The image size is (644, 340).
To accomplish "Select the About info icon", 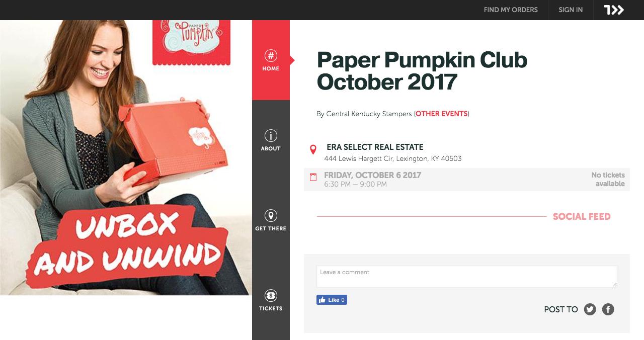I will tap(271, 135).
